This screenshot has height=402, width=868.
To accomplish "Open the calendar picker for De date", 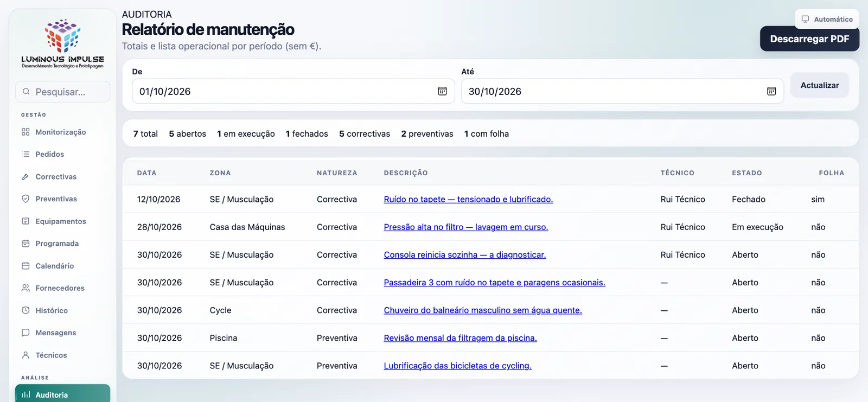I will point(442,91).
